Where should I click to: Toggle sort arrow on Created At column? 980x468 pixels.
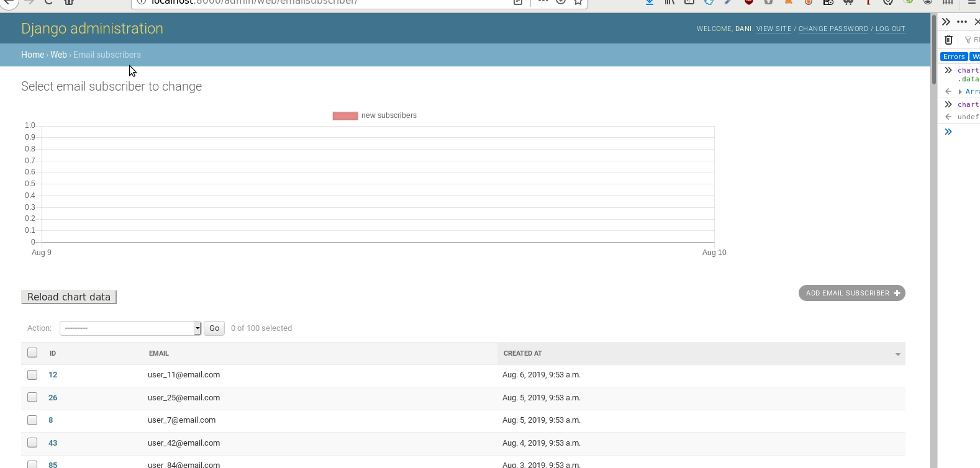pyautogui.click(x=897, y=354)
